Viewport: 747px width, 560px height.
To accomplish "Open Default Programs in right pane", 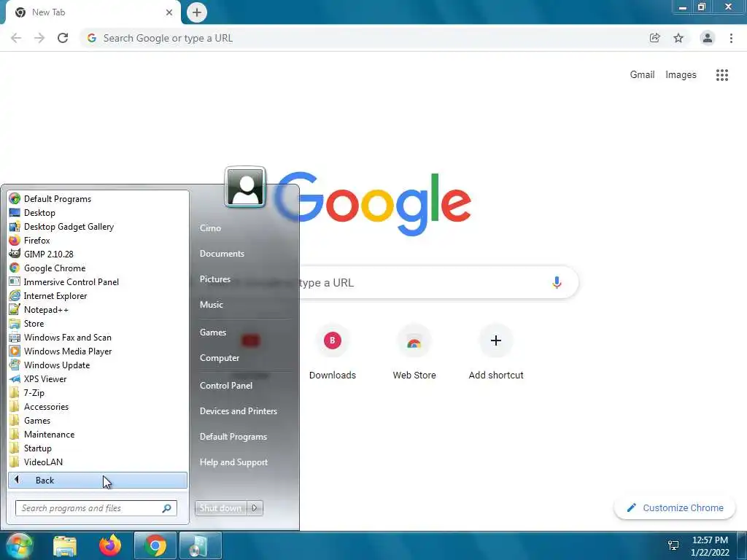I will click(x=233, y=437).
